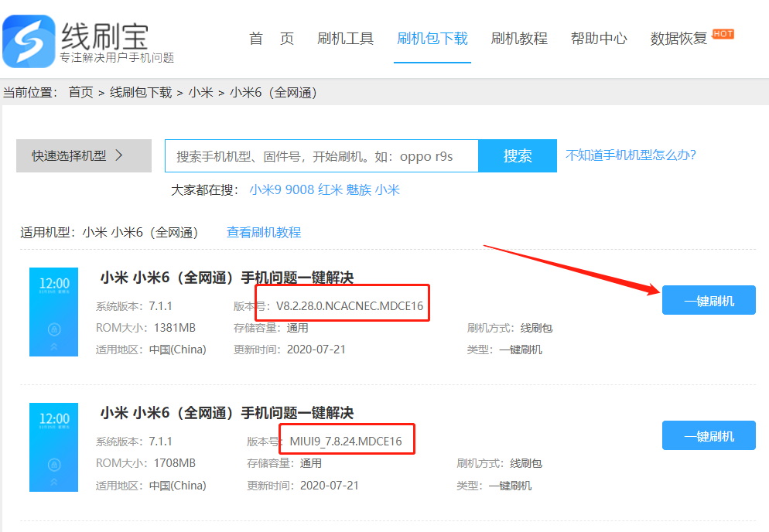Viewport: 769px width, 532px height.
Task: Click the 小米 breadcrumb link
Action: click(x=200, y=92)
